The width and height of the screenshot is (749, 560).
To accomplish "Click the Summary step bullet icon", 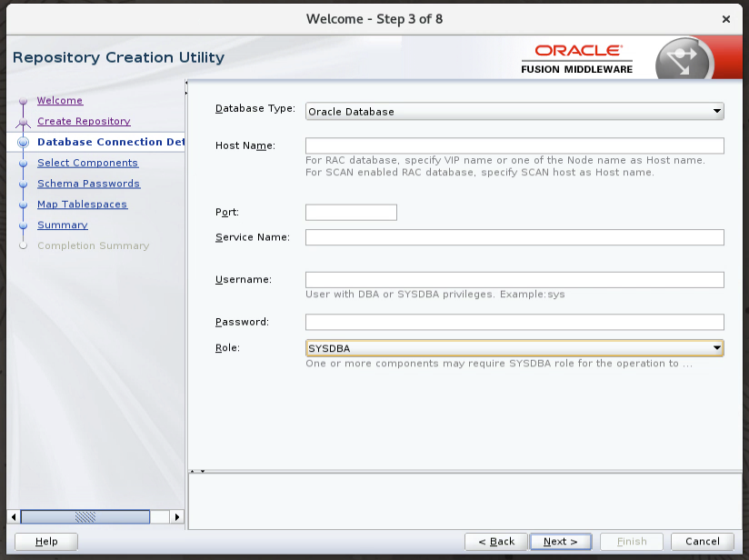I will click(23, 225).
